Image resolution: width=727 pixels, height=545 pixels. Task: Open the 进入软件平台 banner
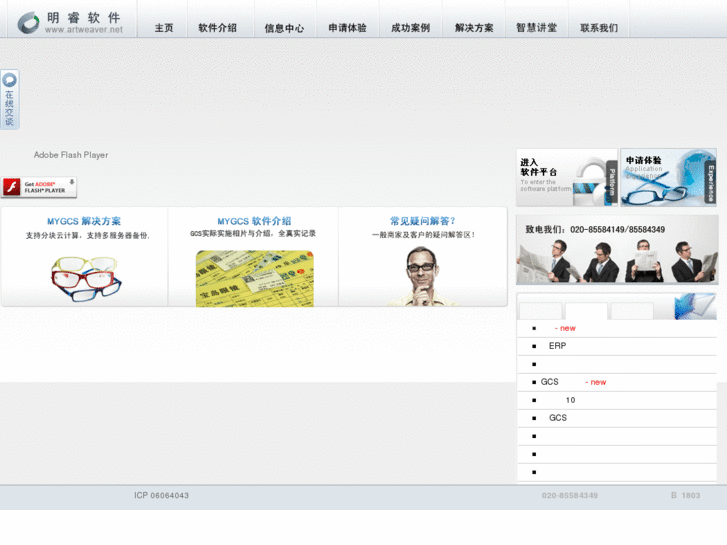click(567, 177)
